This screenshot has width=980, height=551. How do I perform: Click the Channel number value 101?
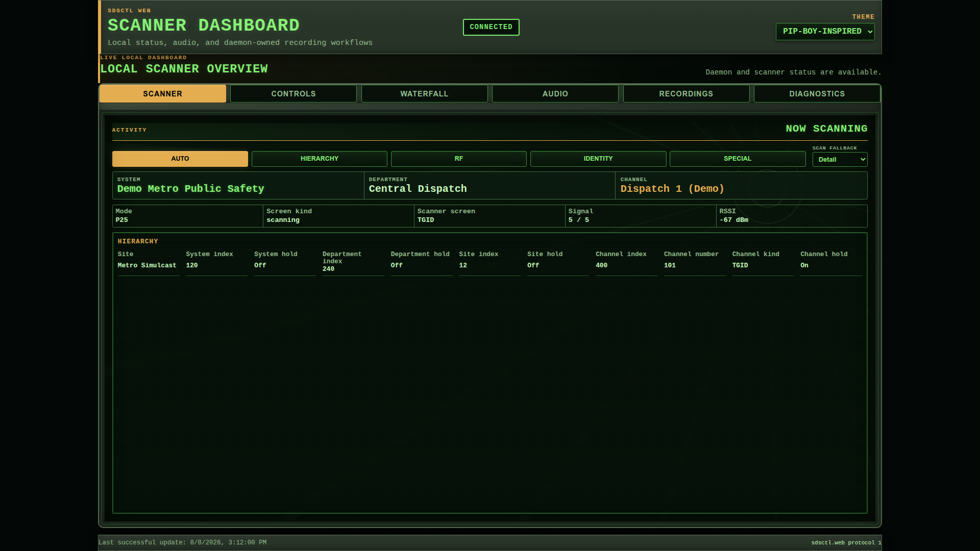click(x=670, y=265)
